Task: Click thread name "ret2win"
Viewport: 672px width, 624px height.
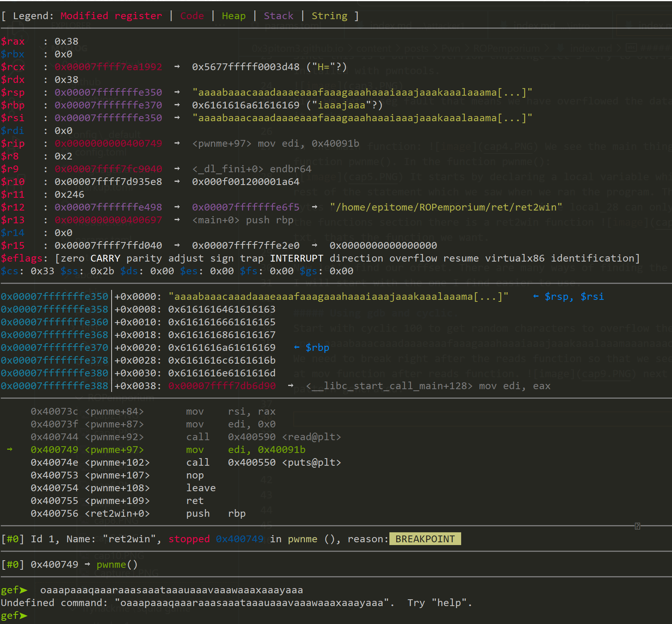Action: click(x=129, y=539)
